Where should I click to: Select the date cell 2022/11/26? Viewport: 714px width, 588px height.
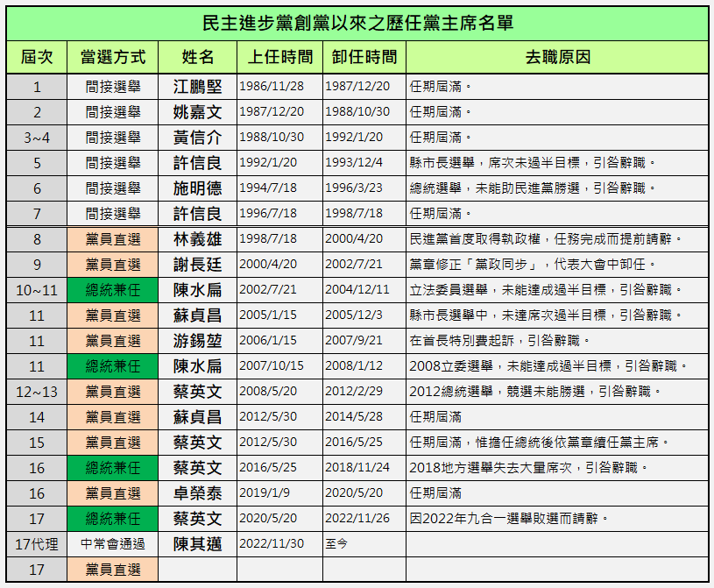click(x=364, y=519)
